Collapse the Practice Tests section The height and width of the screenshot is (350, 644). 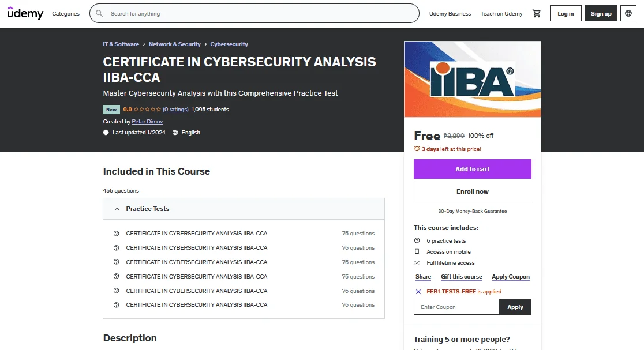click(x=244, y=209)
